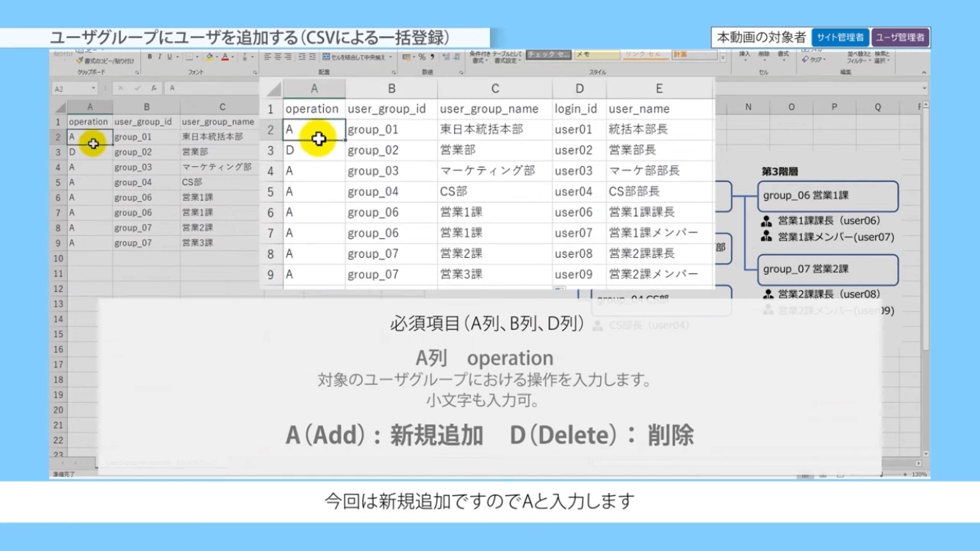Viewport: 980px width, 551px height.
Task: Apply percent style with the % icon
Action: click(x=422, y=57)
